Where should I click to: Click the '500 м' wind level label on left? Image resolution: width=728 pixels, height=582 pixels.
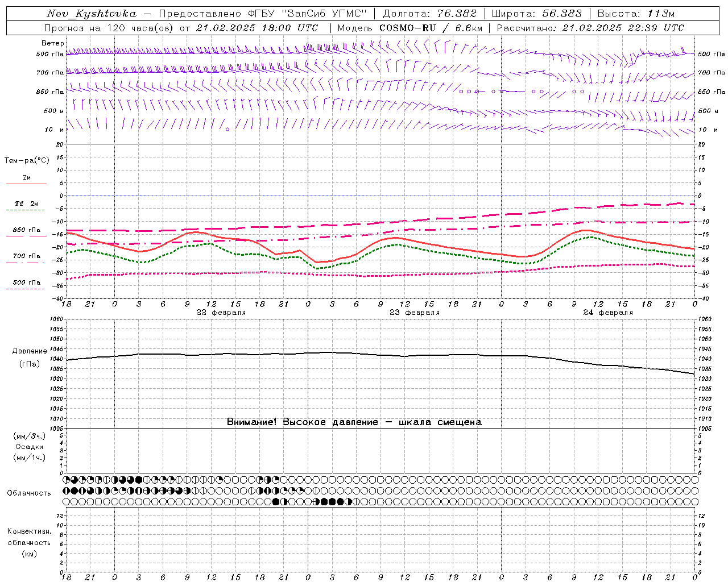(x=54, y=111)
